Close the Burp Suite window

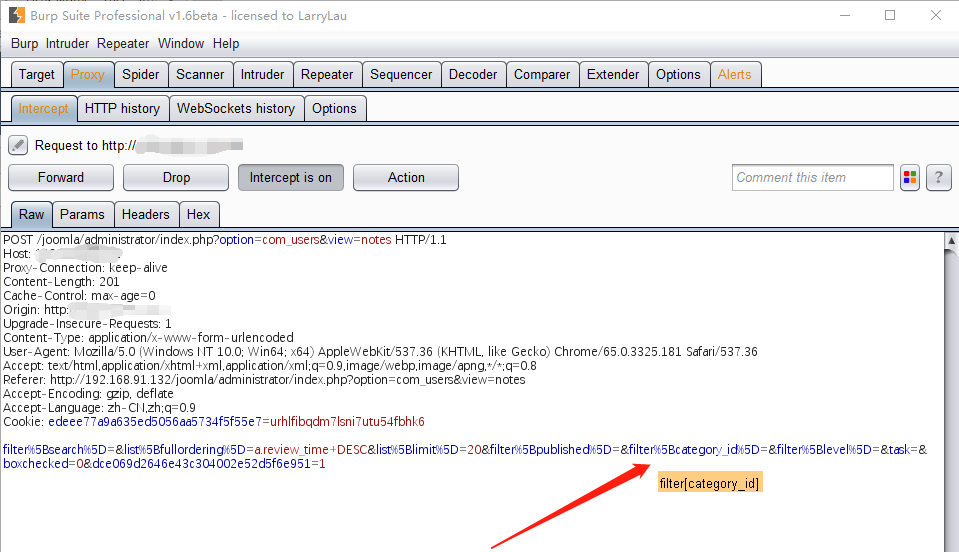point(936,15)
